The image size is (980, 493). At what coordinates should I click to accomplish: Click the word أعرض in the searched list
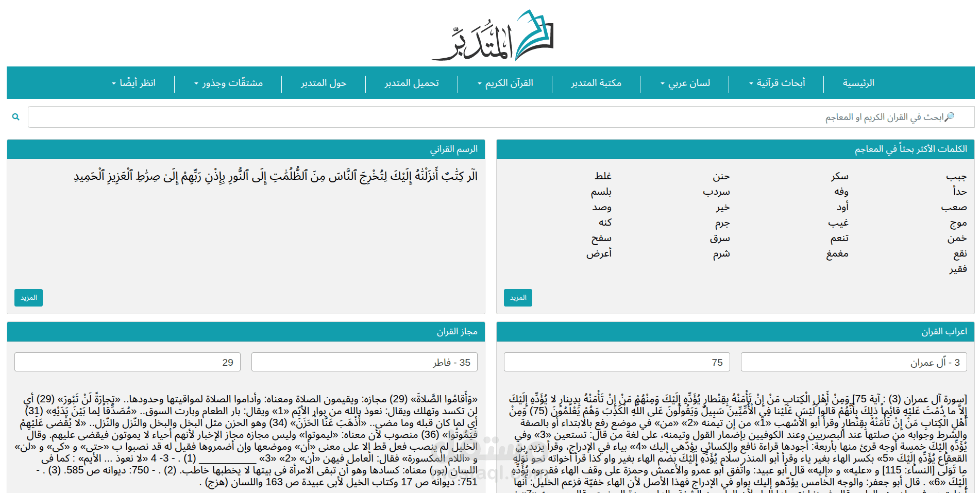[x=599, y=253]
